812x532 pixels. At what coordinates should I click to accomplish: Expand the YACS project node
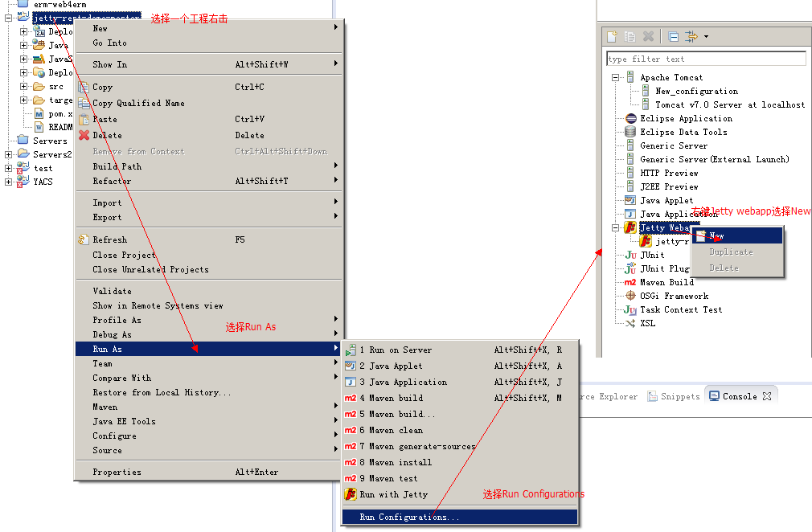[x=8, y=182]
